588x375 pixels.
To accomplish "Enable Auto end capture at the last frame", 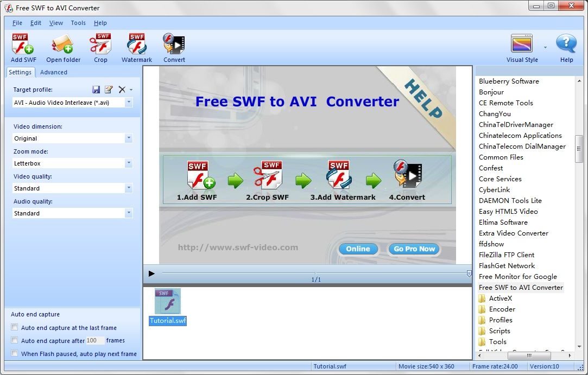I will [14, 327].
